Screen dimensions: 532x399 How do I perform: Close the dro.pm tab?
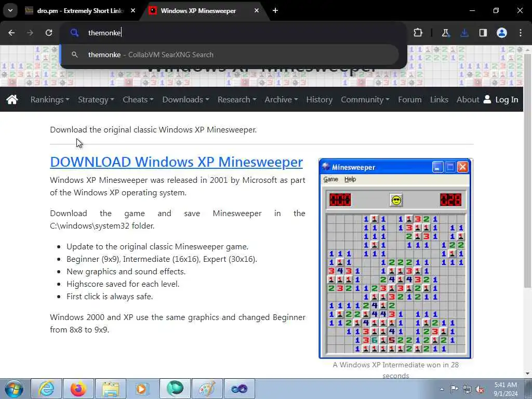tap(133, 10)
